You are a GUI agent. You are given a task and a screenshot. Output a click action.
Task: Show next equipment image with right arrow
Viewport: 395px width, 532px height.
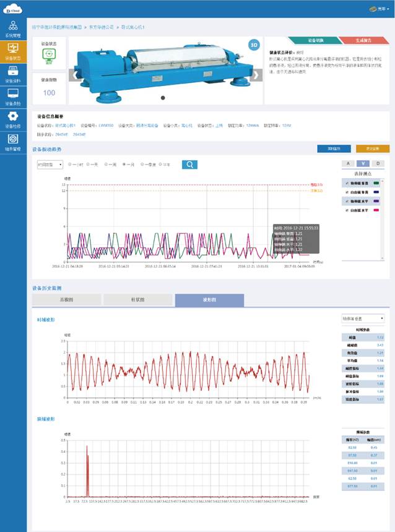(256, 75)
